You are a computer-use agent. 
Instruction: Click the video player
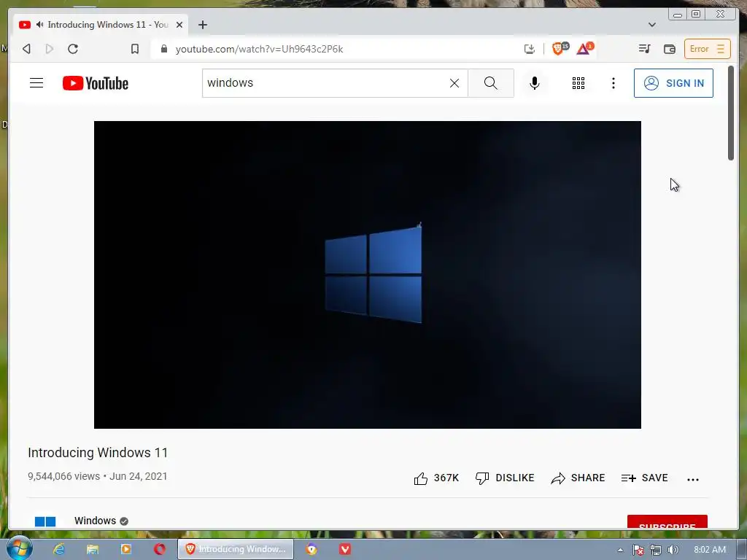tap(368, 275)
